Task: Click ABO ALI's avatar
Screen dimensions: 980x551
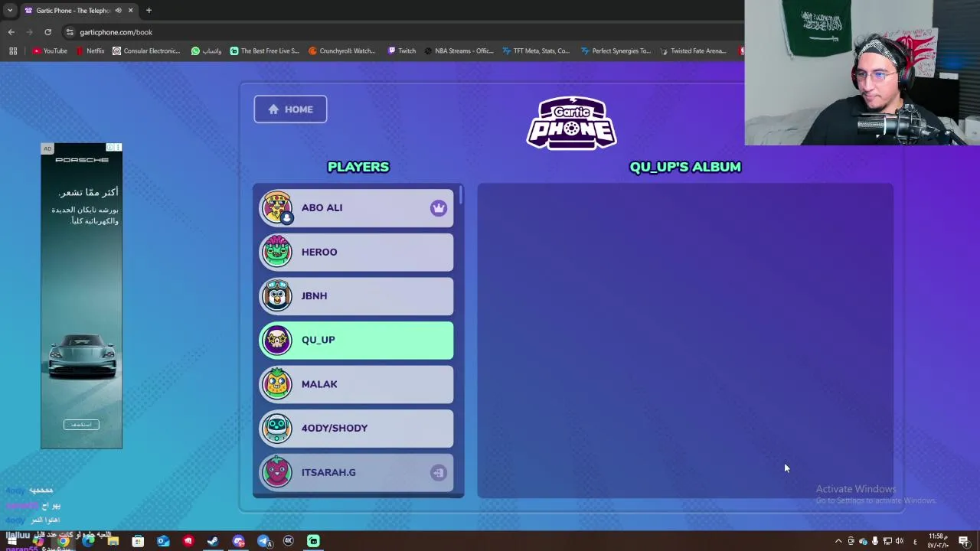Action: (x=277, y=207)
